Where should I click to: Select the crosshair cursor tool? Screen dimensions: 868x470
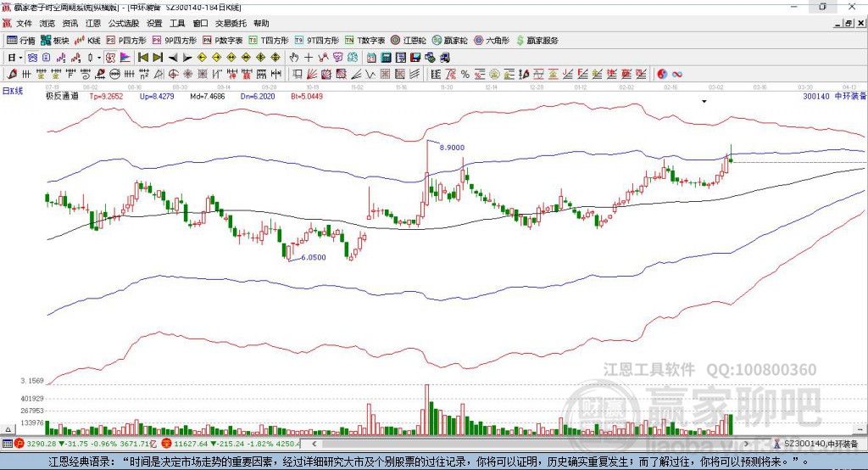pos(309,58)
